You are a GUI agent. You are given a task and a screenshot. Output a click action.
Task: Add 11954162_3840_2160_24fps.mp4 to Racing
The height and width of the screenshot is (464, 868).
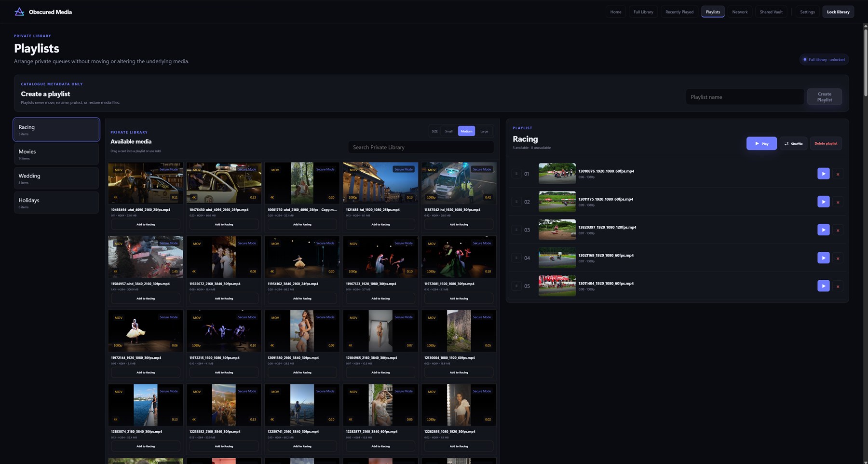[x=302, y=299]
